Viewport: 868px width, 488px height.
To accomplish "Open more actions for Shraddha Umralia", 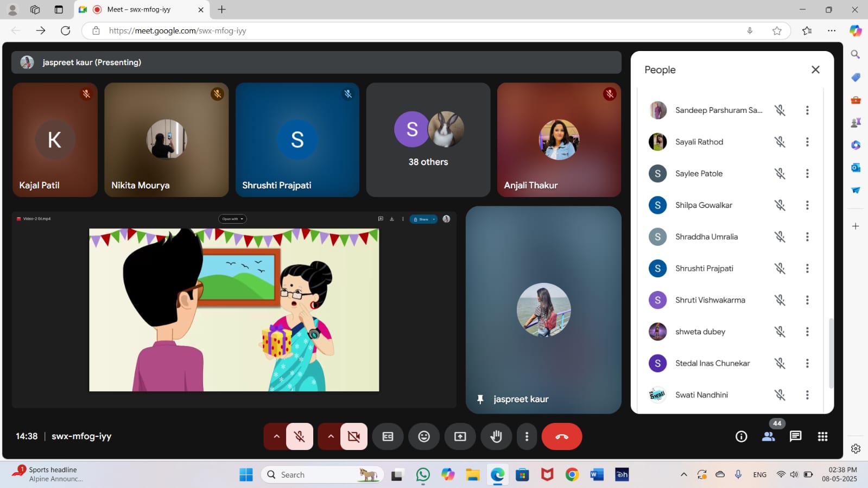I will tap(807, 237).
